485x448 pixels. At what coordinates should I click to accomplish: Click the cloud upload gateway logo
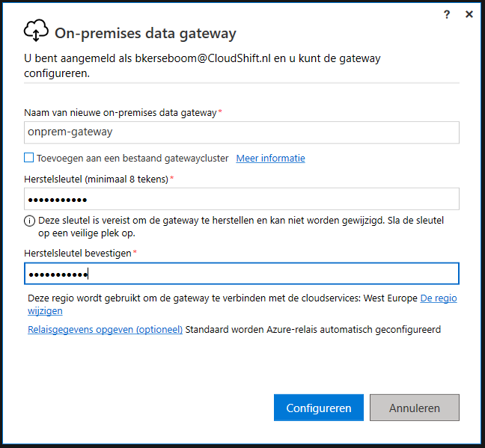36,31
